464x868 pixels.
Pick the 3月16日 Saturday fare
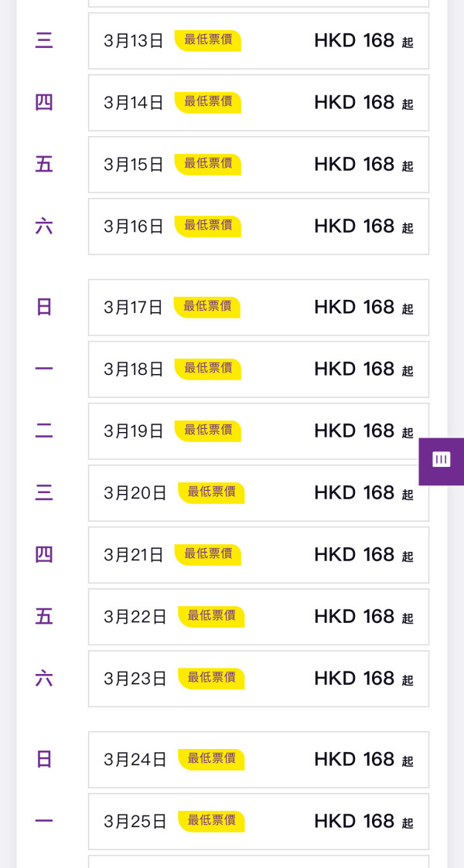click(258, 226)
